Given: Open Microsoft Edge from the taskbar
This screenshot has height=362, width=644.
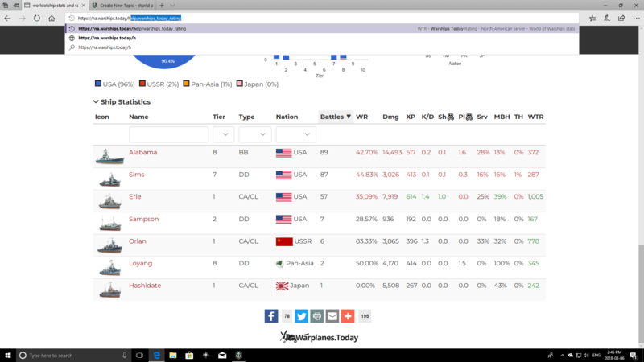Looking at the screenshot, I should click(157, 355).
